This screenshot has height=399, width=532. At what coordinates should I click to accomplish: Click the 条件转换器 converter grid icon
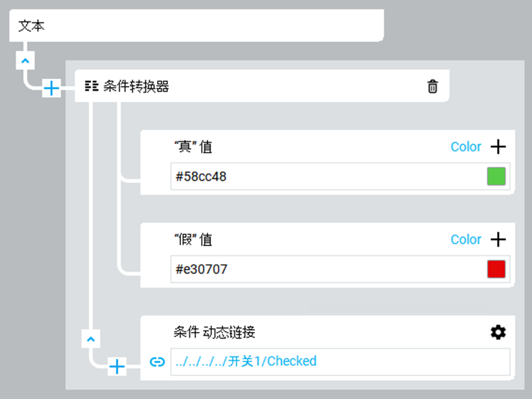(x=91, y=86)
